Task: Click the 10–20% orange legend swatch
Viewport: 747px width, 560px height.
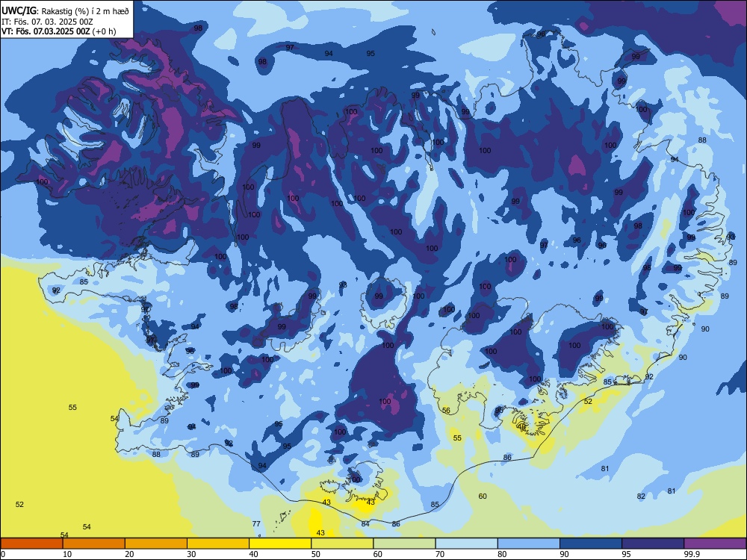Action: [94, 544]
